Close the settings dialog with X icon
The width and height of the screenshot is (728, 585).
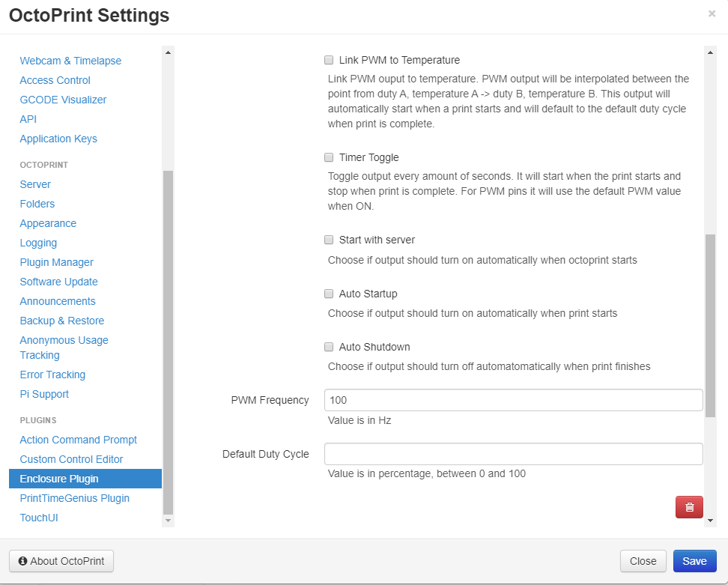coord(712,13)
